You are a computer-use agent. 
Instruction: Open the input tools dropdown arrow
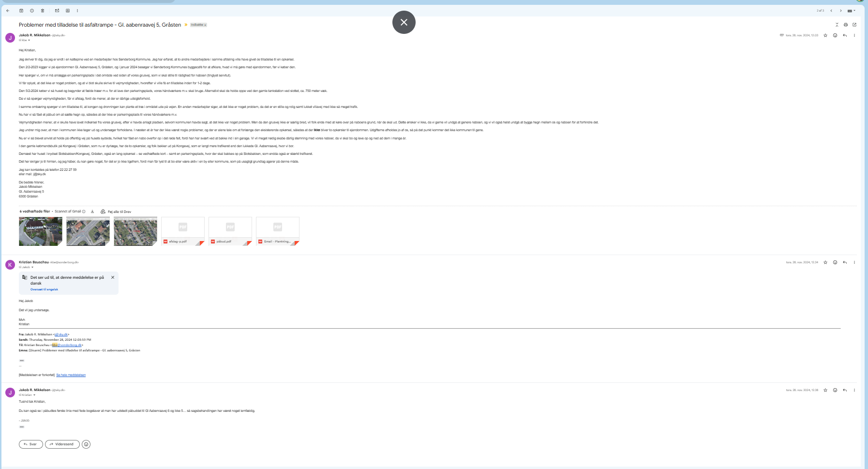coord(854,11)
